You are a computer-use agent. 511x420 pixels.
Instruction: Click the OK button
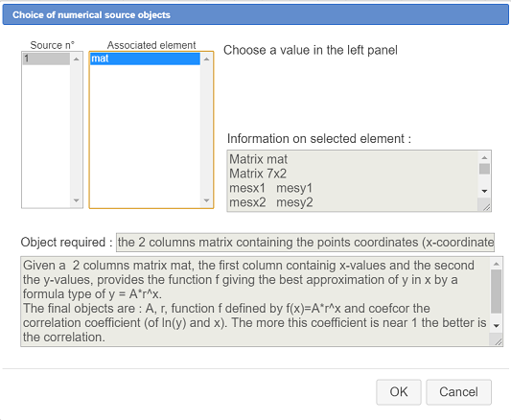(399, 392)
